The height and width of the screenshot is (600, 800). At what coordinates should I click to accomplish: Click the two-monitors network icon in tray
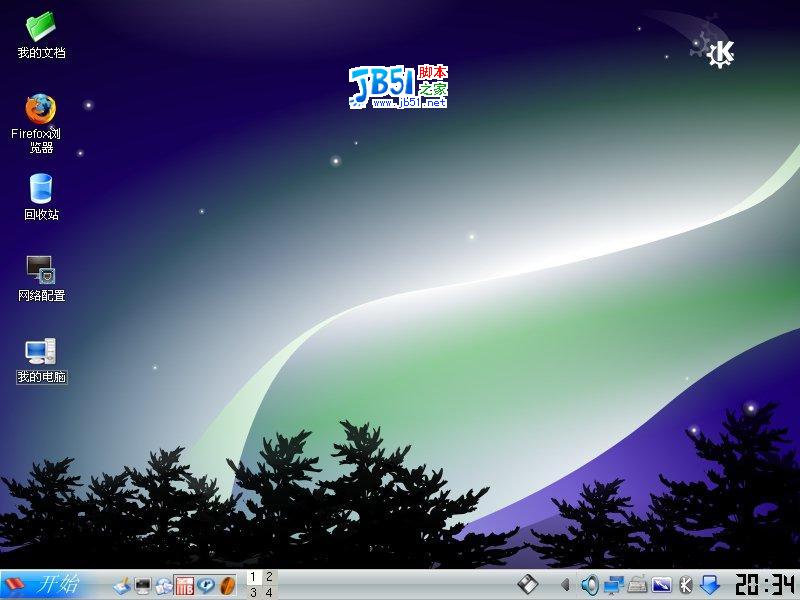[614, 585]
